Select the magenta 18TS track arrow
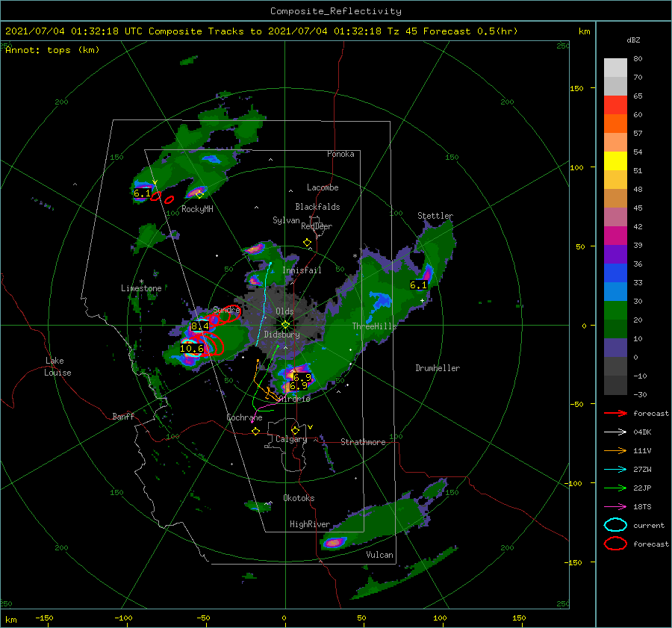This screenshot has height=628, width=672. pos(615,507)
